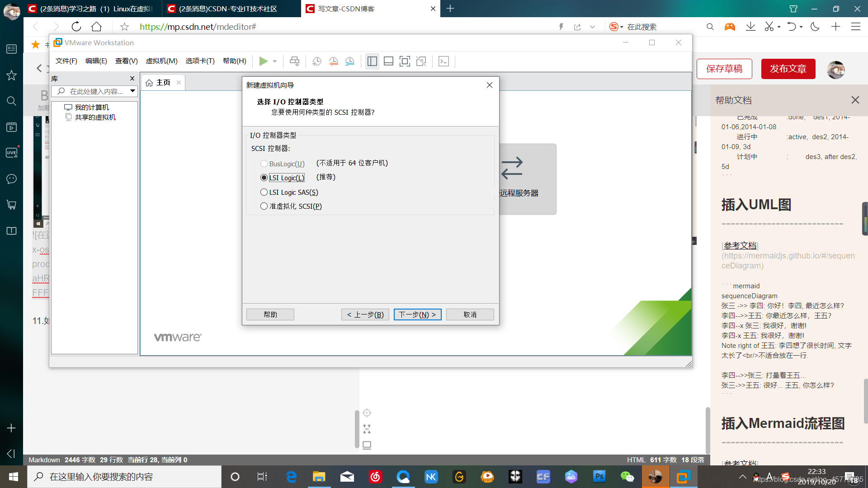Expand the library search dropdown arrow
This screenshot has height=488, width=868.
coord(132,91)
